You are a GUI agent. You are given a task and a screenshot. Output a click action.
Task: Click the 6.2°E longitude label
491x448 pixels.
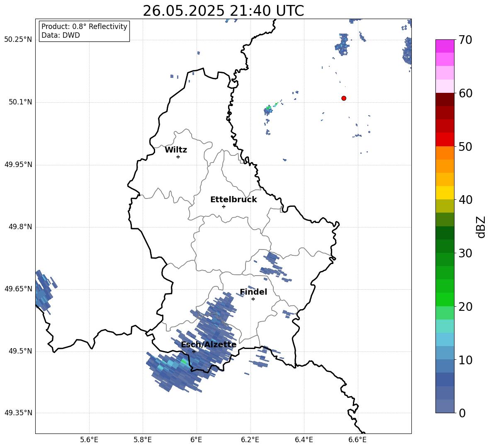click(250, 440)
